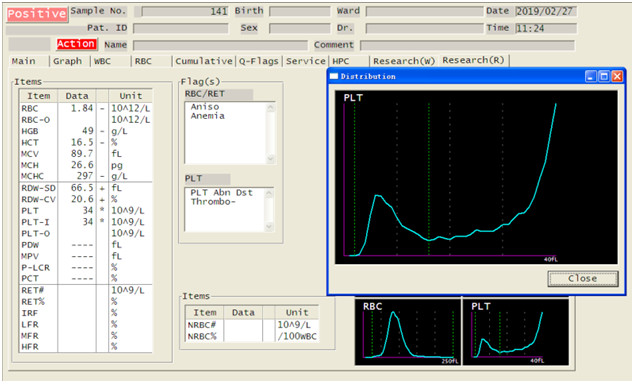634x384 pixels.
Task: Click the Pat. ID field
Action: tap(181, 28)
